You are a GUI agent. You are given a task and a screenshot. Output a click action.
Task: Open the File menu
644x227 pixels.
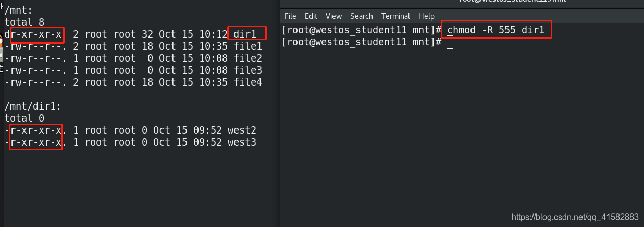click(x=290, y=16)
